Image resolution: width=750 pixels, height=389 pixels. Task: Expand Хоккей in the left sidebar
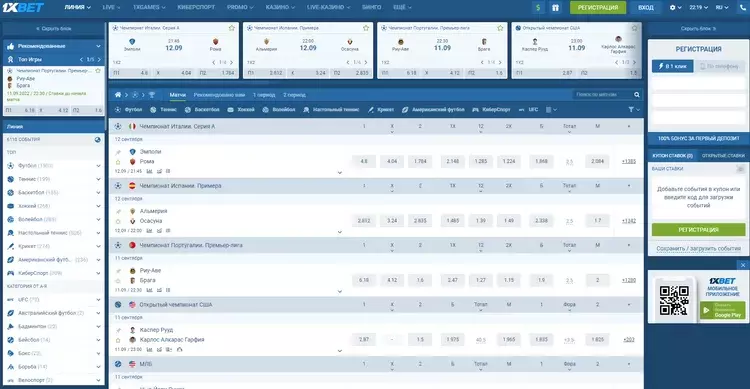click(98, 206)
